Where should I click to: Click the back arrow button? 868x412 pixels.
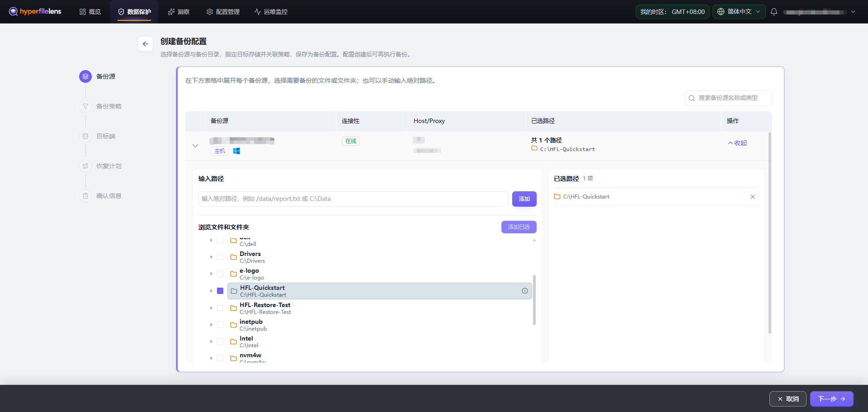tap(146, 44)
